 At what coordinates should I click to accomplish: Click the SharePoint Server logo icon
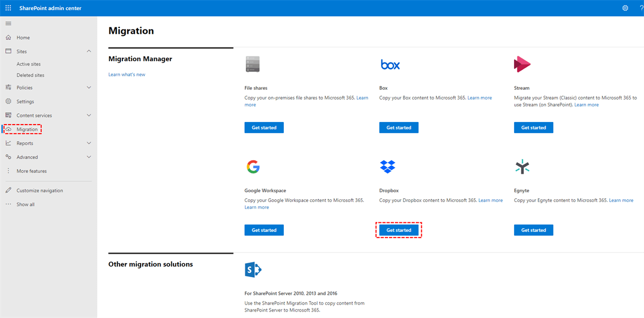click(x=253, y=270)
